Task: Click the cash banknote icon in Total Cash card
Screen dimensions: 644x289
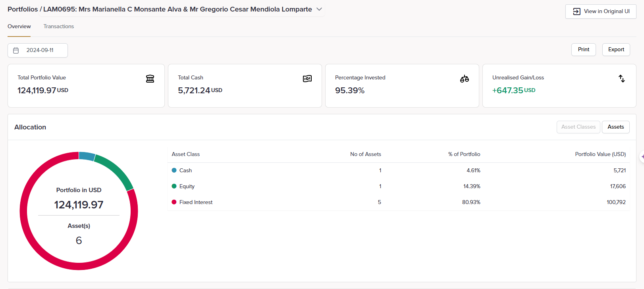Action: click(x=307, y=79)
